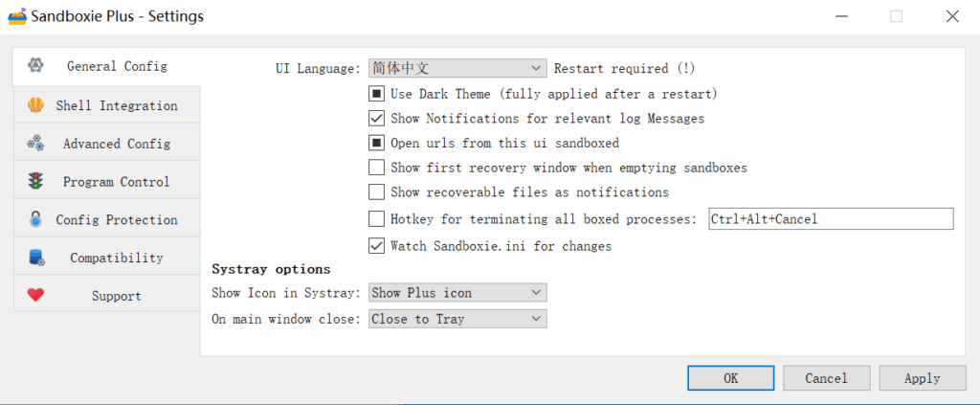Viewport: 980px width, 405px height.
Task: Switch to the Shell Integration tab
Action: click(116, 105)
